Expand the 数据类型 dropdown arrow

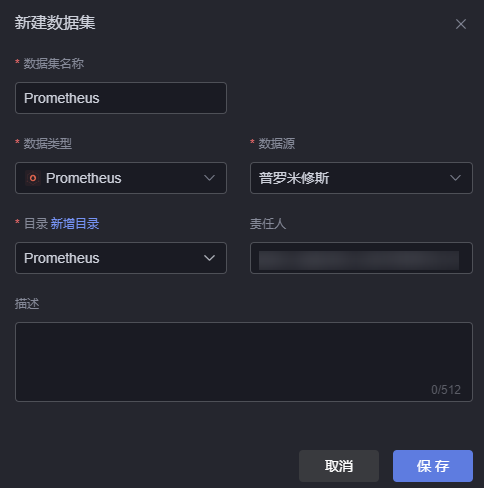209,178
